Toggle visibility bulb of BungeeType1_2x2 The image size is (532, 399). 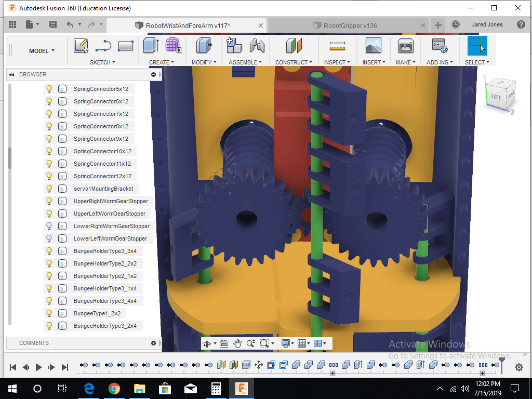coord(49,313)
